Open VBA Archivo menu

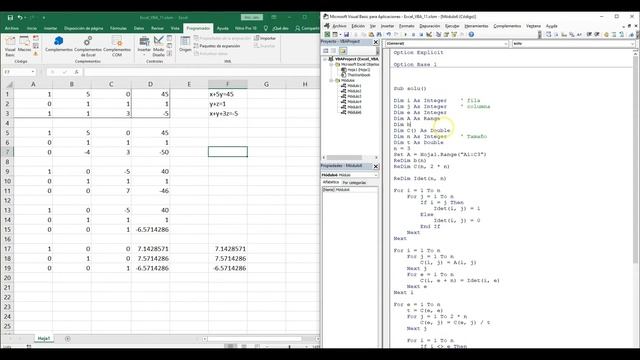(x=339, y=26)
